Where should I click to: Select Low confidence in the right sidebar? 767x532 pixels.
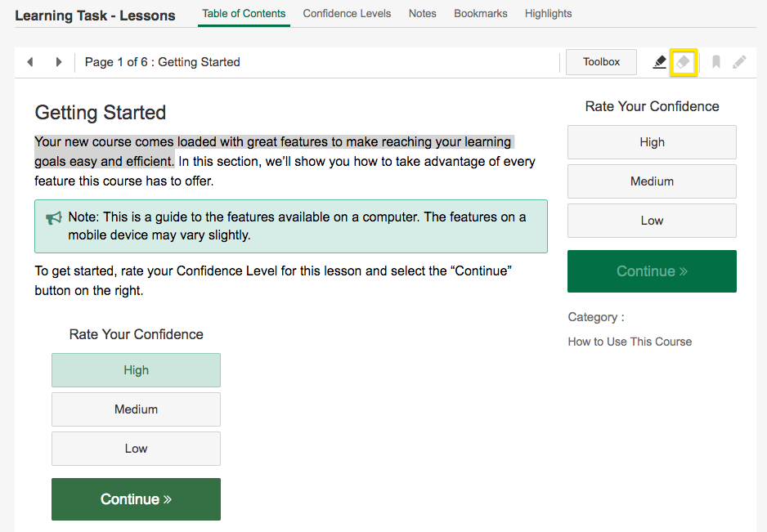(651, 221)
